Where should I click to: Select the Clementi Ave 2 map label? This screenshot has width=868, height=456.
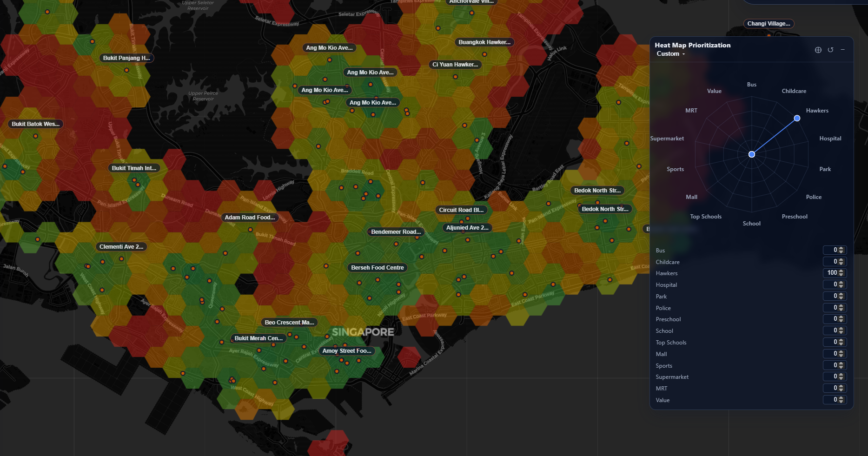click(x=121, y=247)
